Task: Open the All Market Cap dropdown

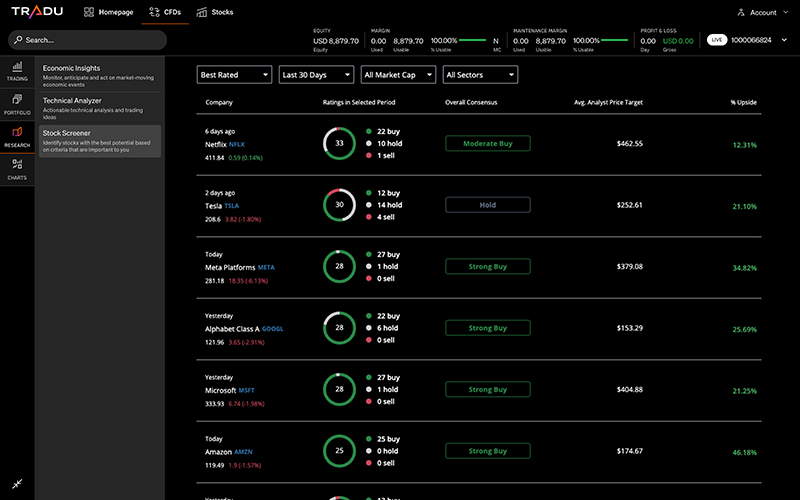Action: (398, 74)
